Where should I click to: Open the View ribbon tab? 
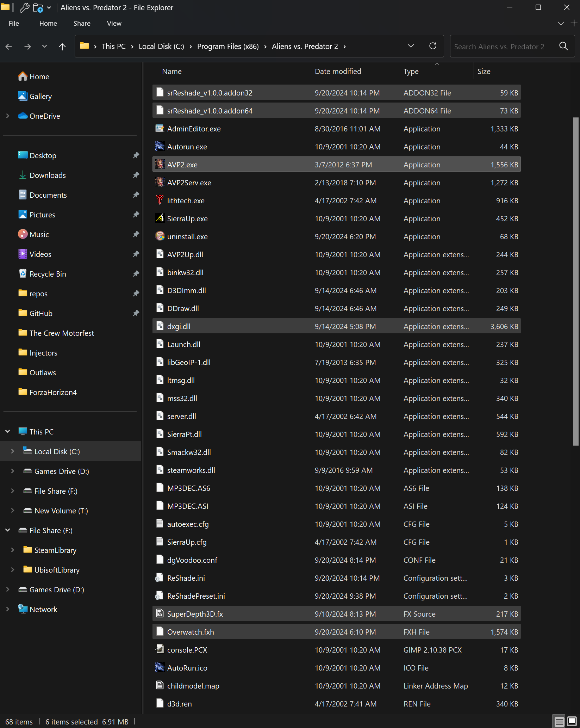pos(114,23)
